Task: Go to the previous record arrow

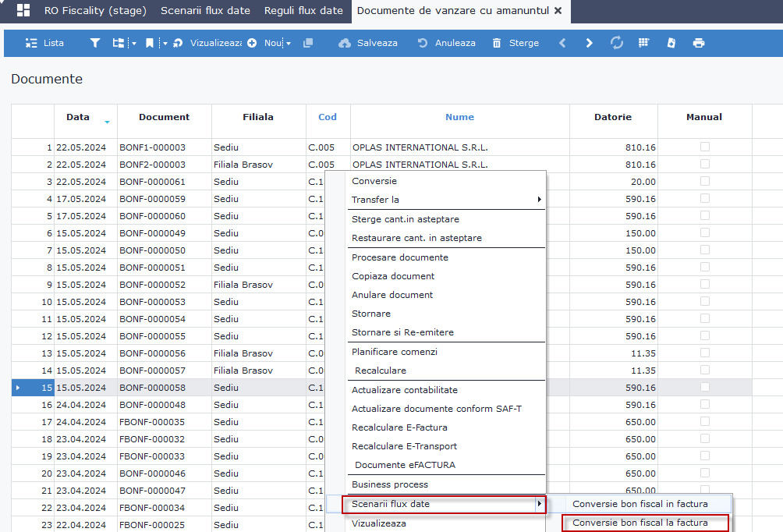Action: click(x=562, y=43)
